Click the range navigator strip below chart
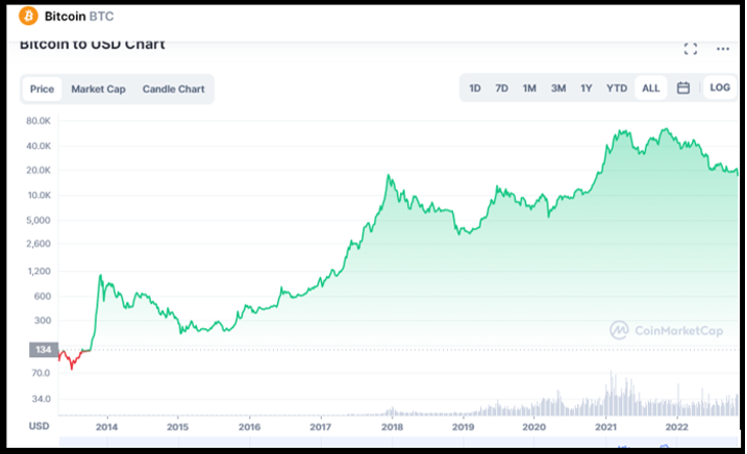The image size is (747, 454). coord(399,442)
